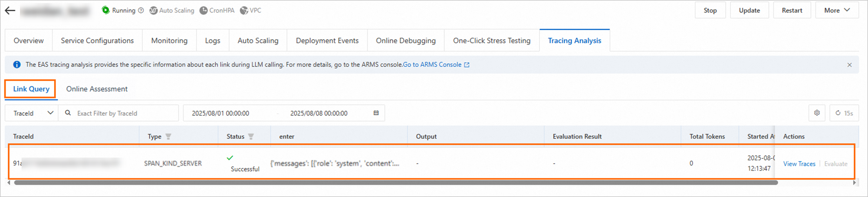Viewport: 868px width, 197px height.
Task: Open the table settings gear icon
Action: click(817, 113)
